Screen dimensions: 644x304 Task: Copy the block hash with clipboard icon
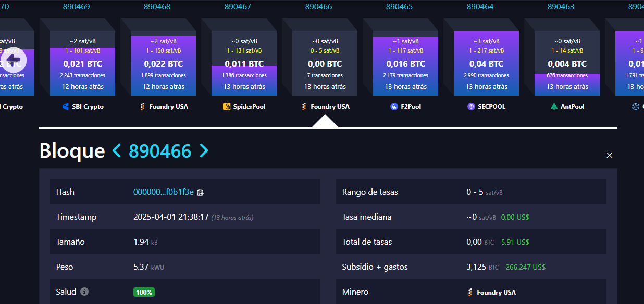(201, 192)
